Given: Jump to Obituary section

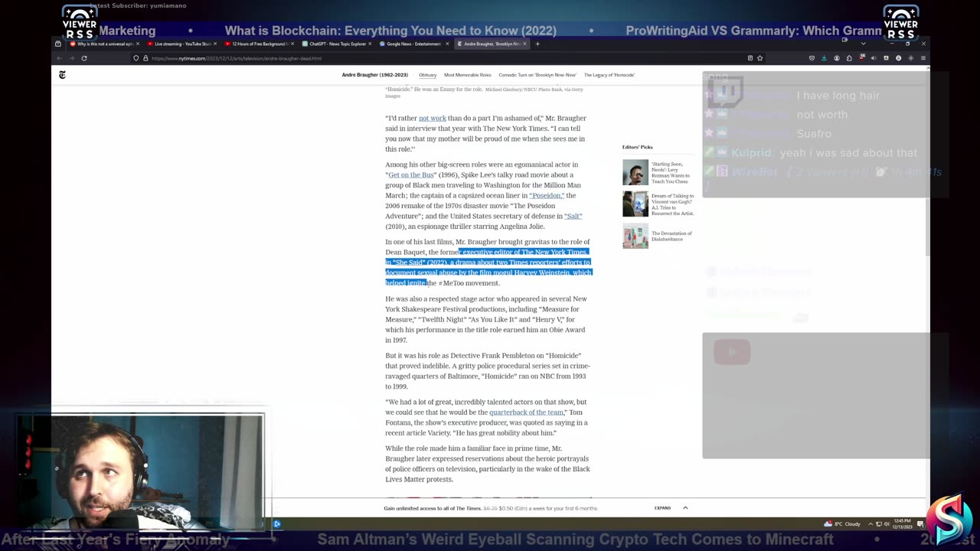Looking at the screenshot, I should click(427, 75).
